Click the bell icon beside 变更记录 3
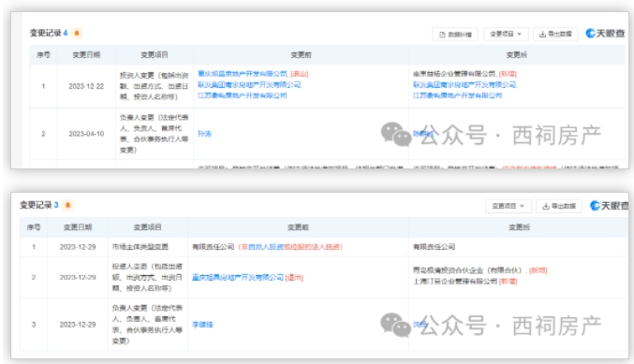This screenshot has width=634, height=364. point(68,205)
